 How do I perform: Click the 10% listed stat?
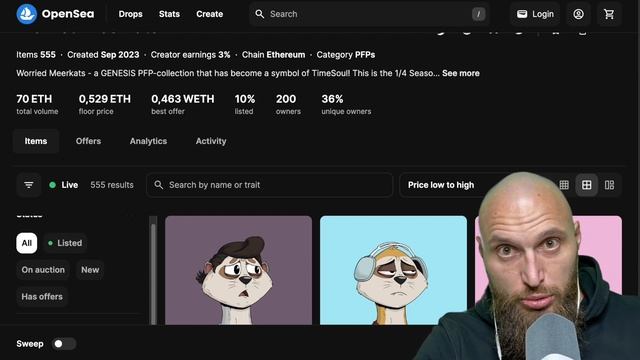(x=244, y=104)
